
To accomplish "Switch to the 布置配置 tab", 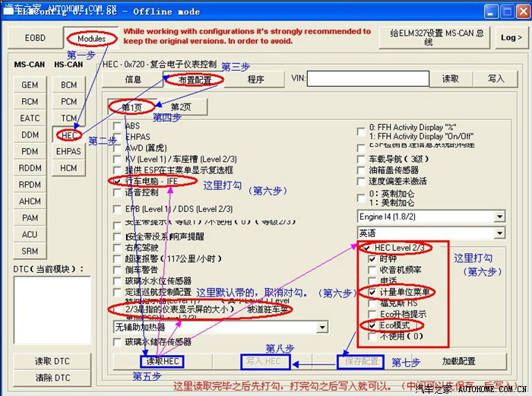I will 194,79.
